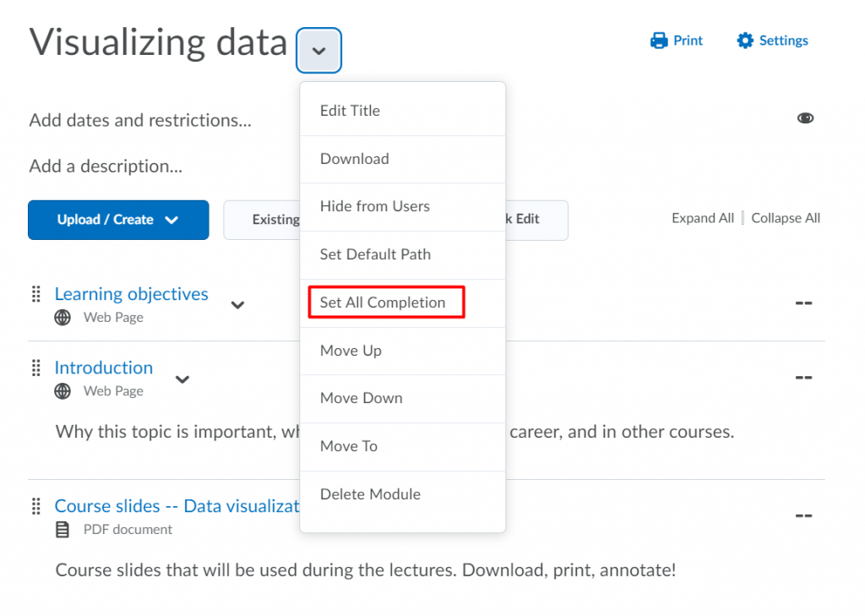Set completion indicator for Introduction
Viewport: 865px width, 616px height.
(x=802, y=378)
